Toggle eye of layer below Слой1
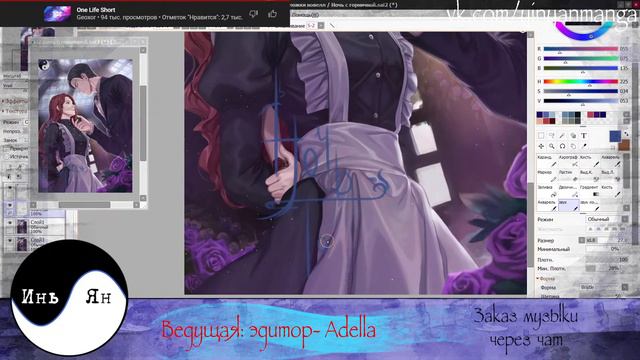The width and height of the screenshot is (640, 360). [10, 241]
